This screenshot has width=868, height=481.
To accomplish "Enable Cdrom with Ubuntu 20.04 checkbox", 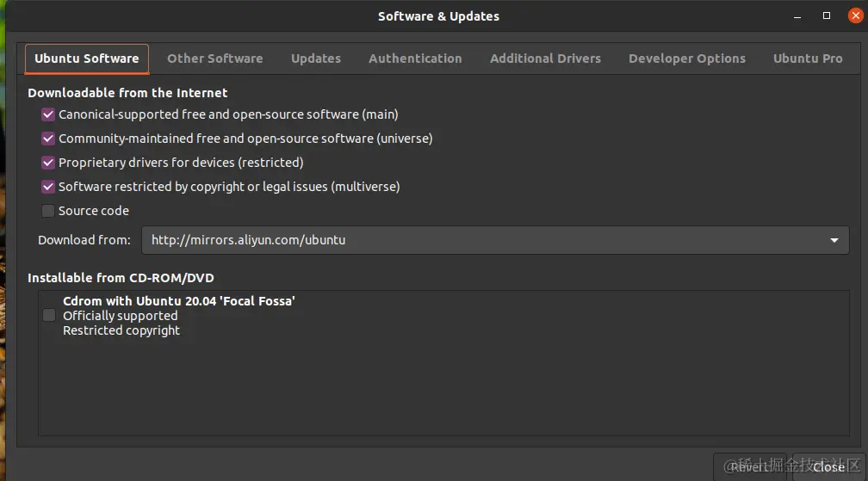I will point(49,316).
